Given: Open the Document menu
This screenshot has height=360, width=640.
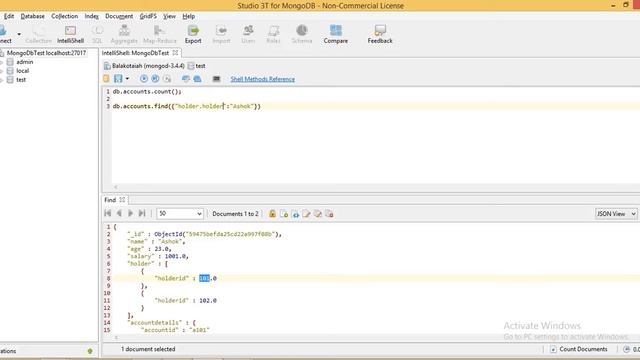Looking at the screenshot, I should coord(119,16).
